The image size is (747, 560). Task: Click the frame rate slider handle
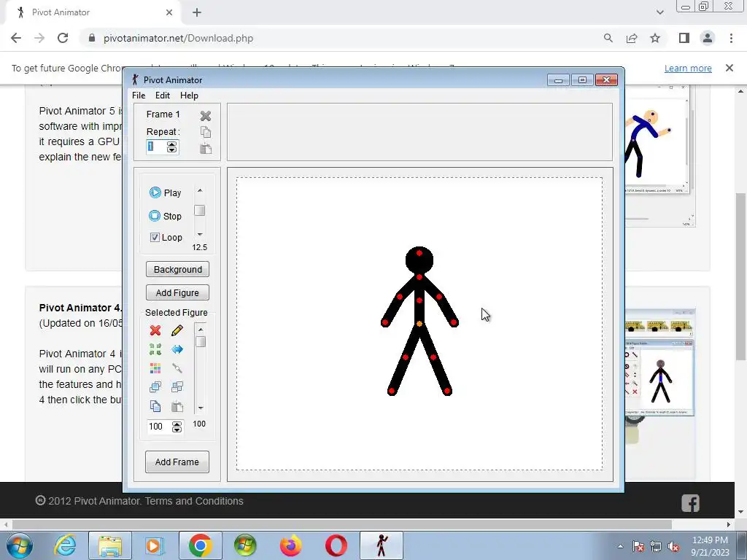[x=200, y=211]
